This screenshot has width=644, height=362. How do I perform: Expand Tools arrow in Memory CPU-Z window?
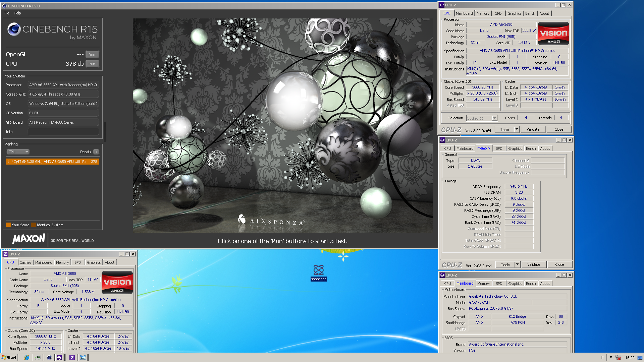coord(517,265)
